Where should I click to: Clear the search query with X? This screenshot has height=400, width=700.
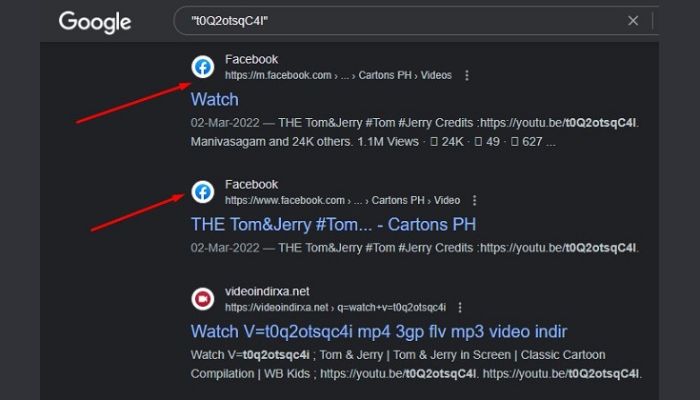(x=633, y=21)
